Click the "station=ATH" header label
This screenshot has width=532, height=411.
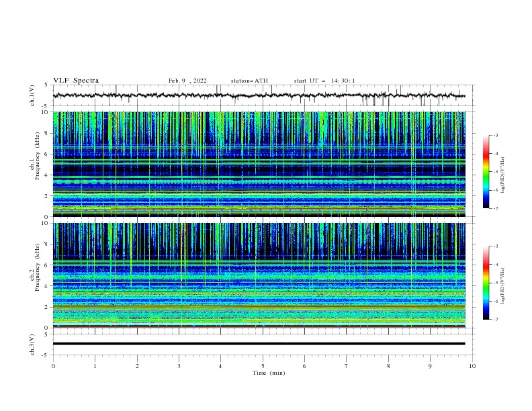click(249, 81)
